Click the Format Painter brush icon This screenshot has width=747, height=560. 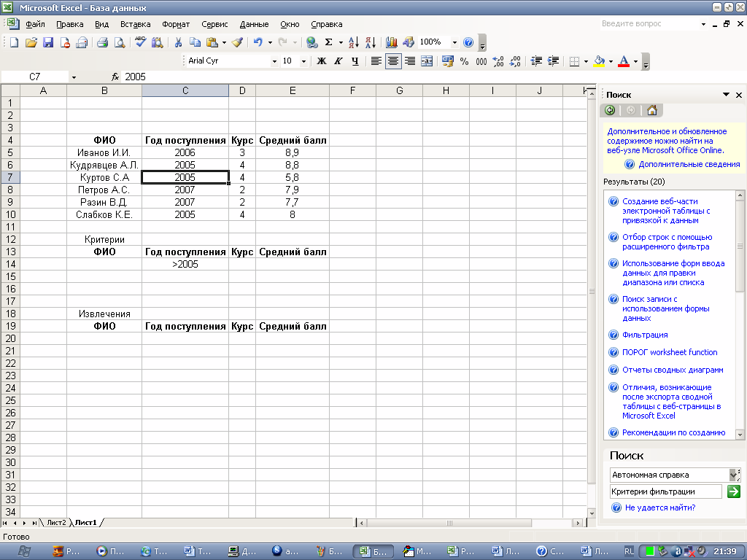click(x=237, y=42)
